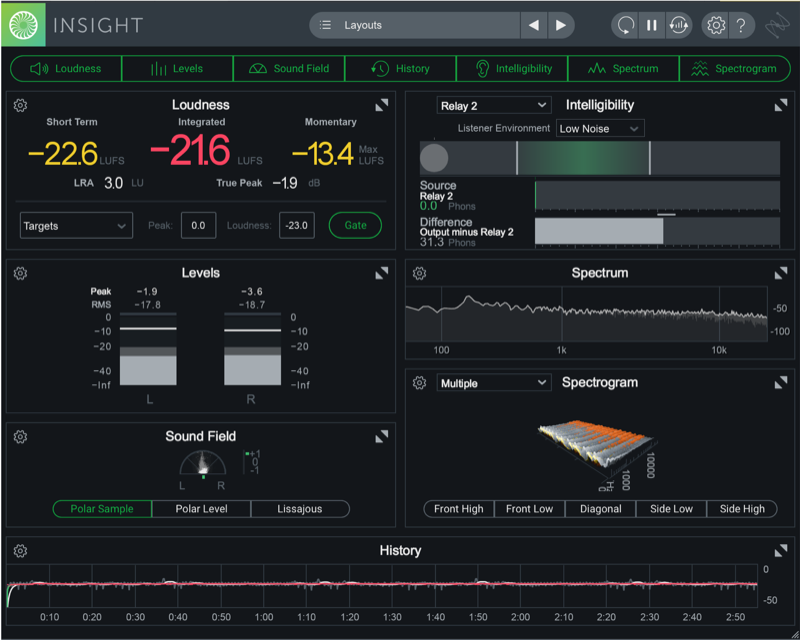Open Levels panel settings gear
Screen dimensions: 800x640
click(20, 273)
